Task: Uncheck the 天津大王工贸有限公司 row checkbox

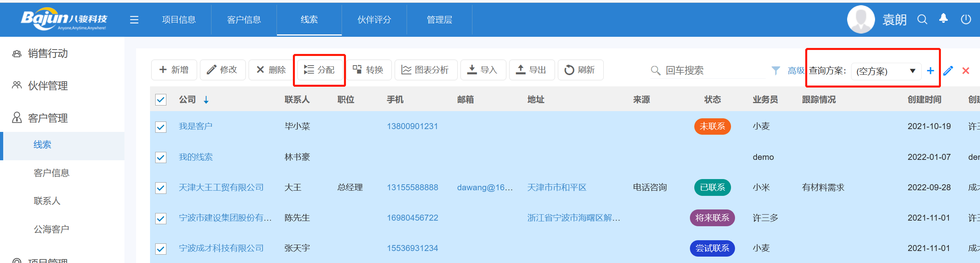Action: 161,188
